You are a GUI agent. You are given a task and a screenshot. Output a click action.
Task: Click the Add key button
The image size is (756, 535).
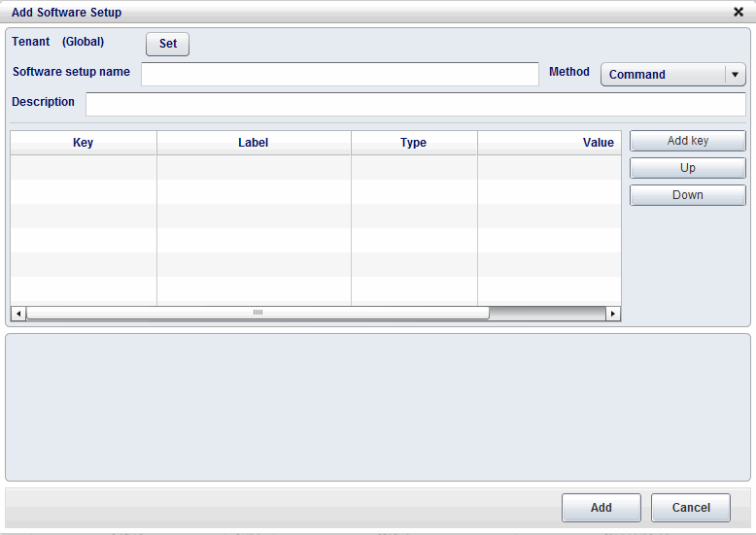(x=688, y=141)
